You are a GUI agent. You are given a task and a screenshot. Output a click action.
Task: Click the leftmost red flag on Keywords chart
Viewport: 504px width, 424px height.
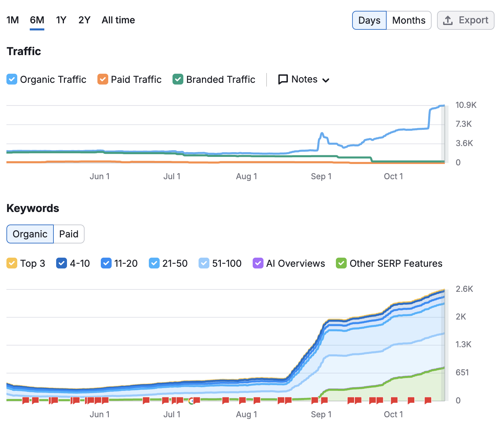coord(26,401)
